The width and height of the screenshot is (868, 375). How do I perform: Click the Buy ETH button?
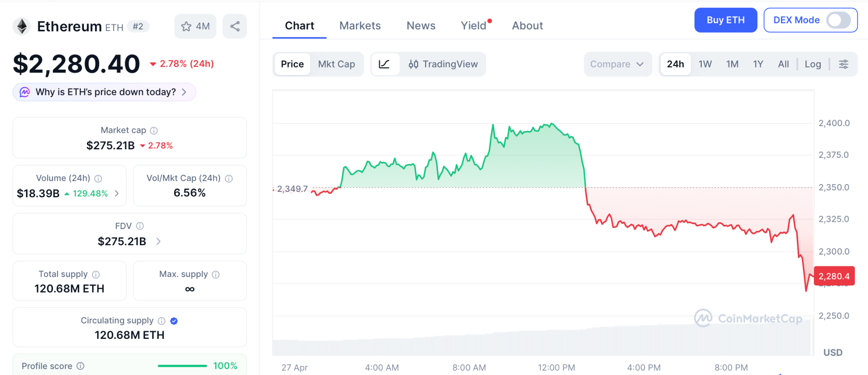[x=725, y=20]
